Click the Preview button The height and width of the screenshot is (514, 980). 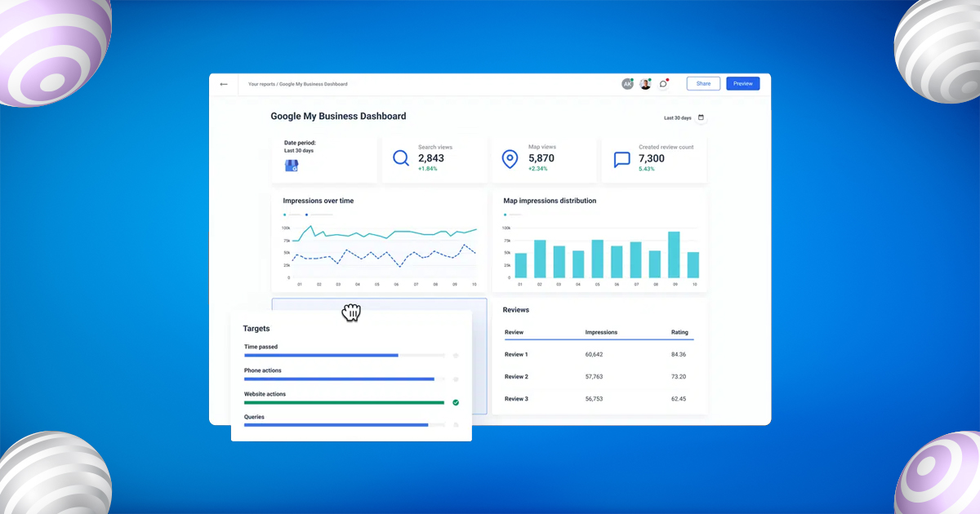tap(742, 82)
